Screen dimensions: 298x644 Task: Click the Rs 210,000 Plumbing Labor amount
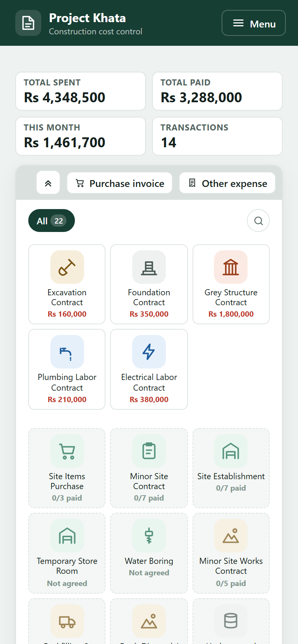coord(67,399)
